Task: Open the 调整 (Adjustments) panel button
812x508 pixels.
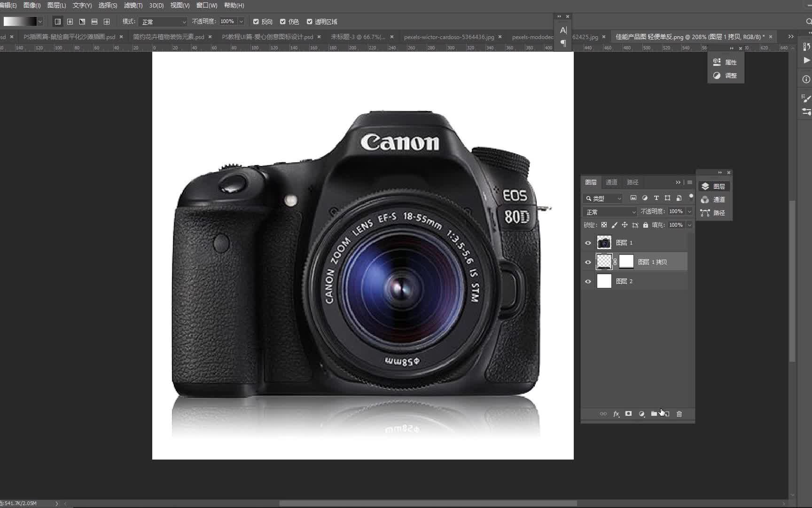Action: [726, 75]
